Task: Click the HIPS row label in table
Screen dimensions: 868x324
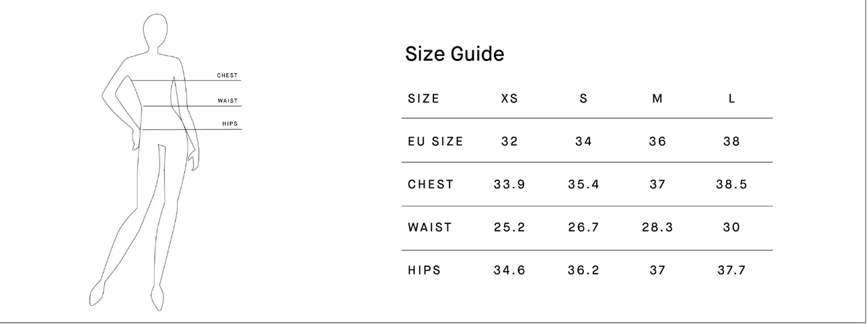Action: (424, 271)
